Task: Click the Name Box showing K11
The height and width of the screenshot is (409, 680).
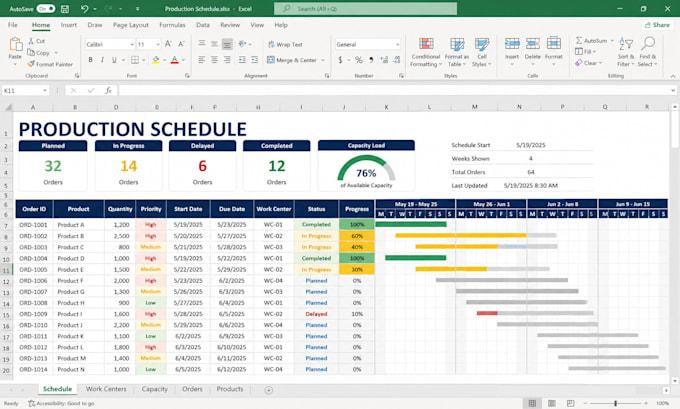Action: pyautogui.click(x=25, y=90)
